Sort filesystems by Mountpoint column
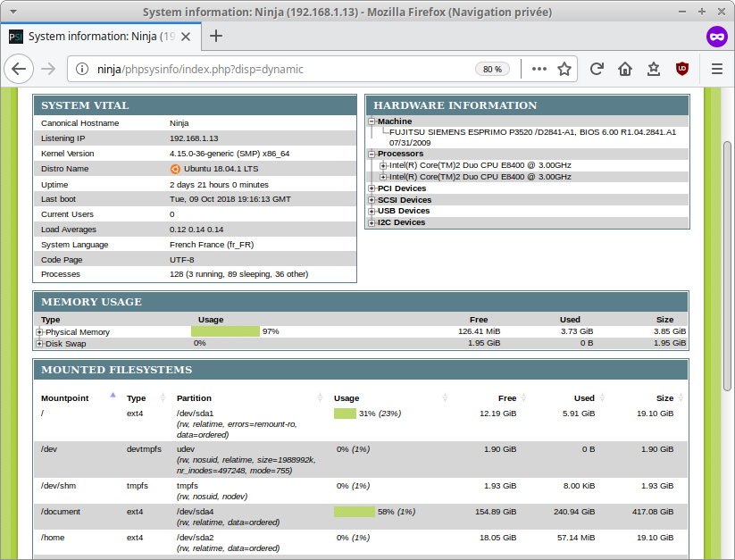Image resolution: width=735 pixels, height=560 pixels. click(64, 397)
